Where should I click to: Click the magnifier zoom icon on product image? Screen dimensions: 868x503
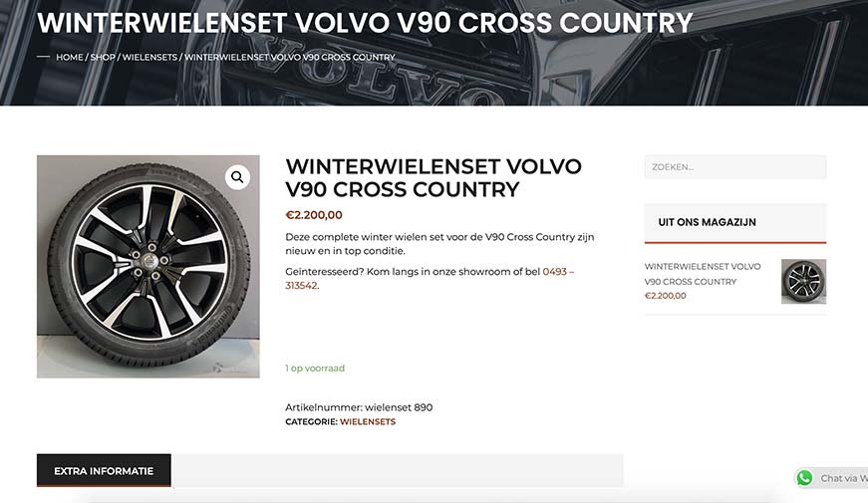237,177
